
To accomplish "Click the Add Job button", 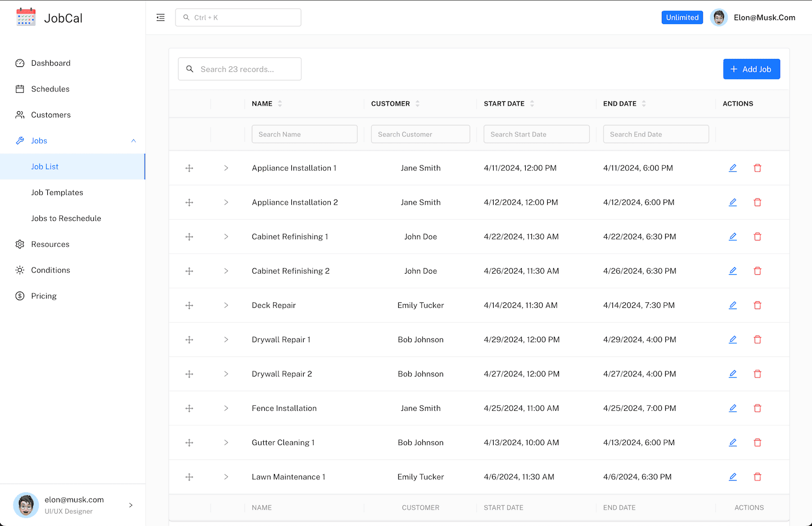I will pyautogui.click(x=751, y=69).
